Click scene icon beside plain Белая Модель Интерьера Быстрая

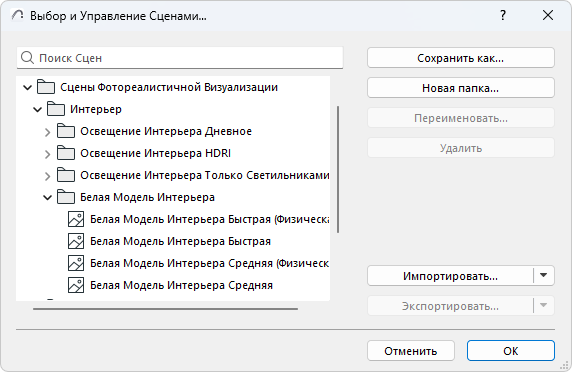[76, 241]
